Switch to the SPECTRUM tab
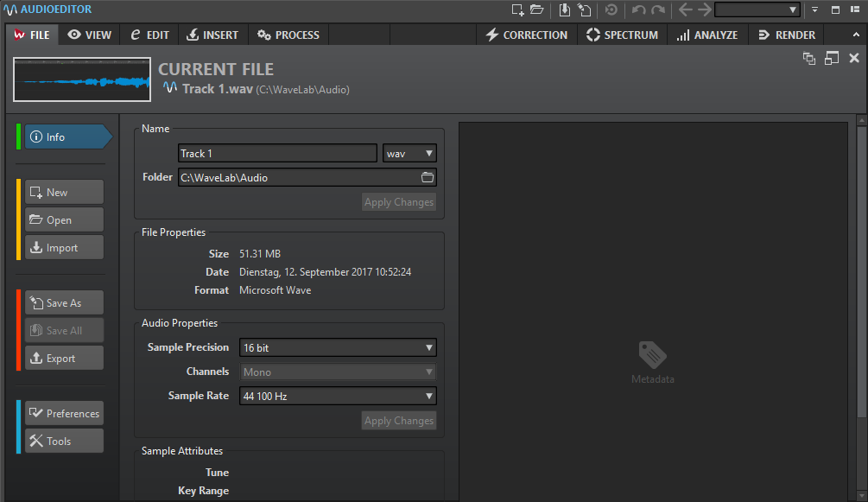The height and width of the screenshot is (502, 868). 622,35
